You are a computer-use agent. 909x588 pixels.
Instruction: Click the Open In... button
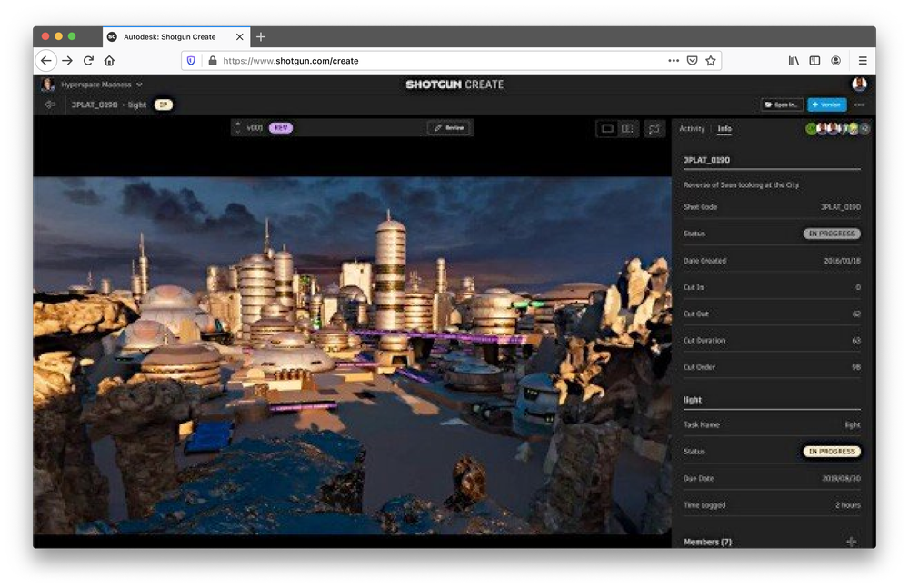tap(782, 105)
